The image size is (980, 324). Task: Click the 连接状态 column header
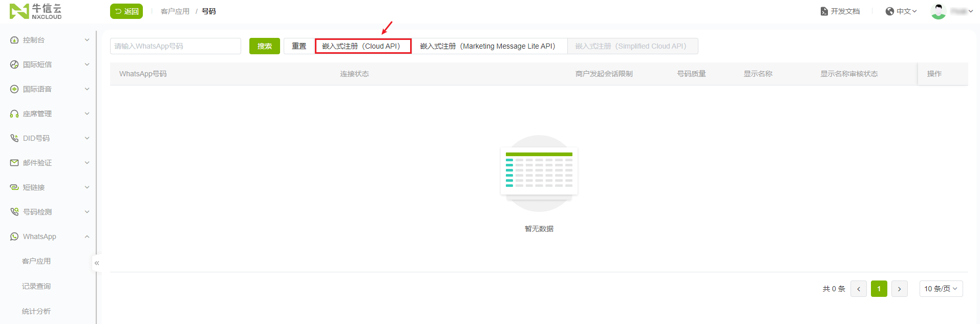pyautogui.click(x=354, y=74)
